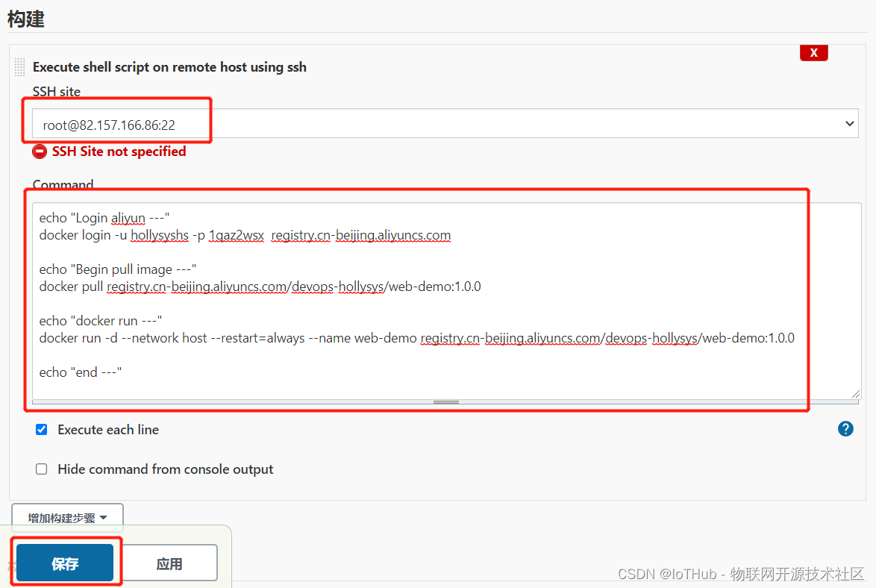Image resolution: width=876 pixels, height=588 pixels.
Task: Toggle the Execute each line checkbox
Action: tap(41, 429)
